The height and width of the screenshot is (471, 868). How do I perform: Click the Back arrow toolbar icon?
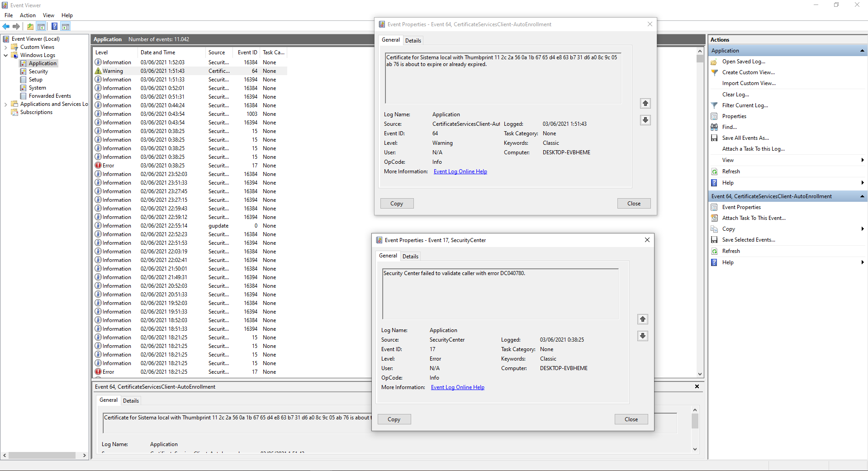pyautogui.click(x=6, y=26)
